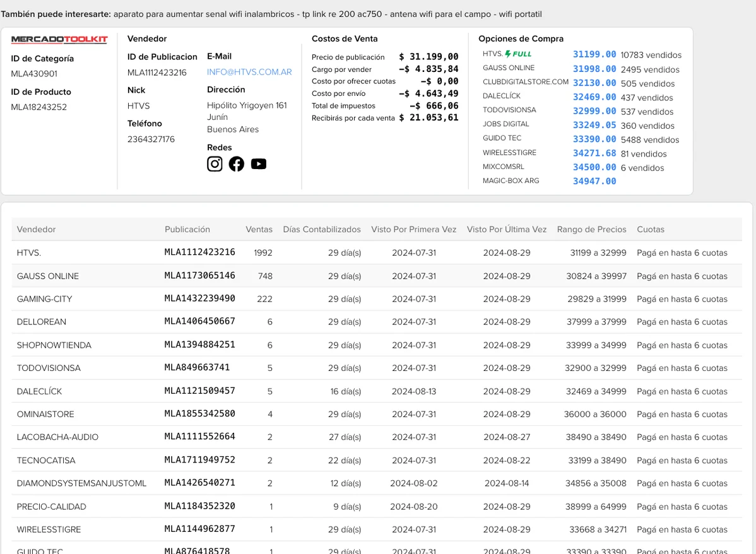Viewport: 756px width, 554px height.
Task: Select publication MLA1855342580 of OMINAISTORE
Action: tap(199, 414)
